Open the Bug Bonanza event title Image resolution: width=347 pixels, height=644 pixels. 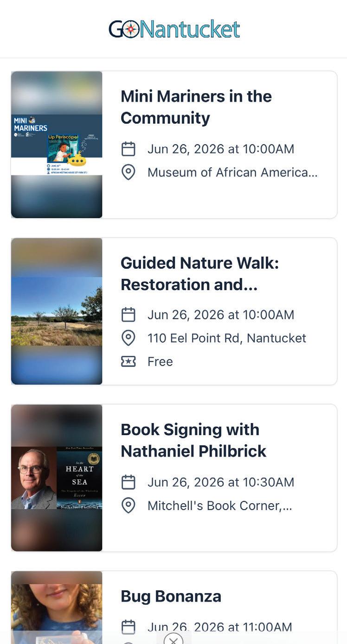click(171, 596)
